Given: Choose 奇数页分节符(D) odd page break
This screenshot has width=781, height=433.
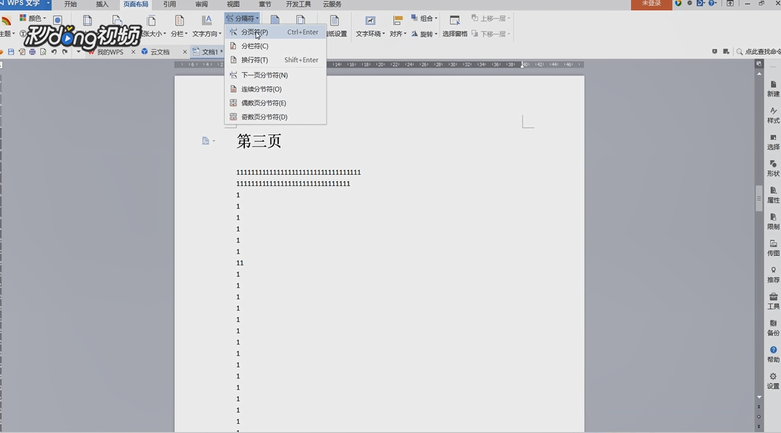Looking at the screenshot, I should click(275, 117).
